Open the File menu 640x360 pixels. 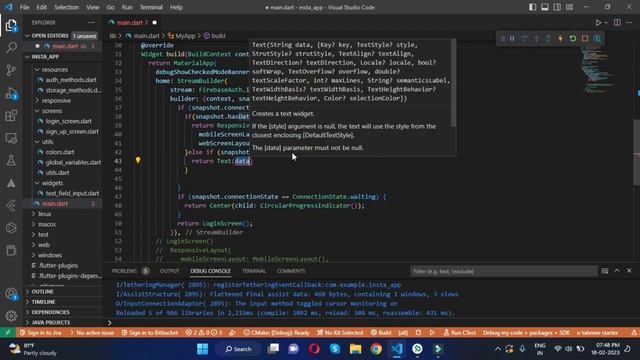pos(24,7)
